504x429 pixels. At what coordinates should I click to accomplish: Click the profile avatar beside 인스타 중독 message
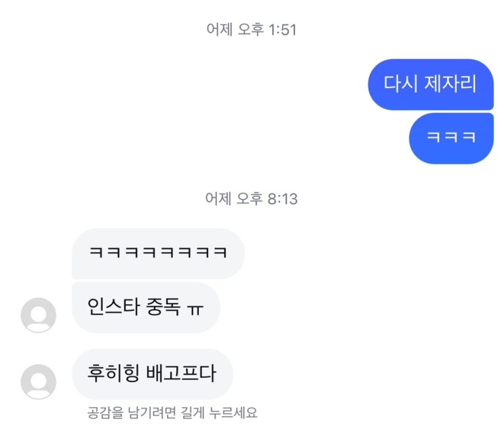pyautogui.click(x=39, y=316)
